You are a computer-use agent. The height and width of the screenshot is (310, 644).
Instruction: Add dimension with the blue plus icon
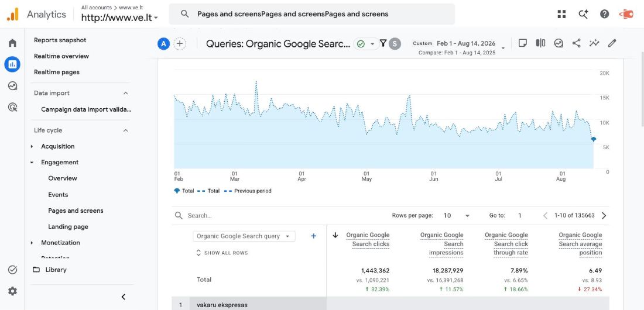(x=313, y=236)
